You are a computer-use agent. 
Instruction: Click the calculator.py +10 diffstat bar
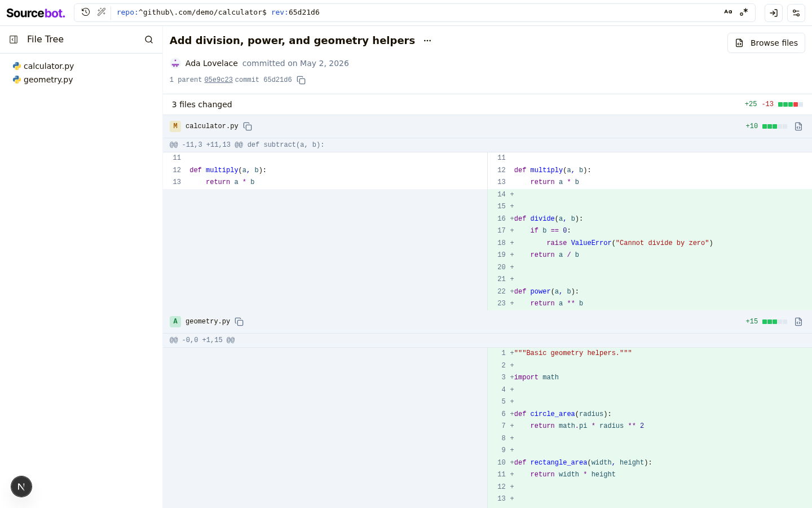click(775, 126)
